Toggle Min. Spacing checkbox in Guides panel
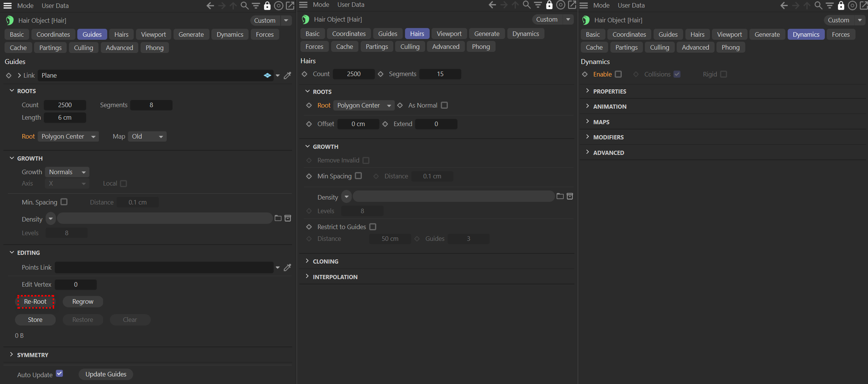Image resolution: width=868 pixels, height=384 pixels. point(64,202)
